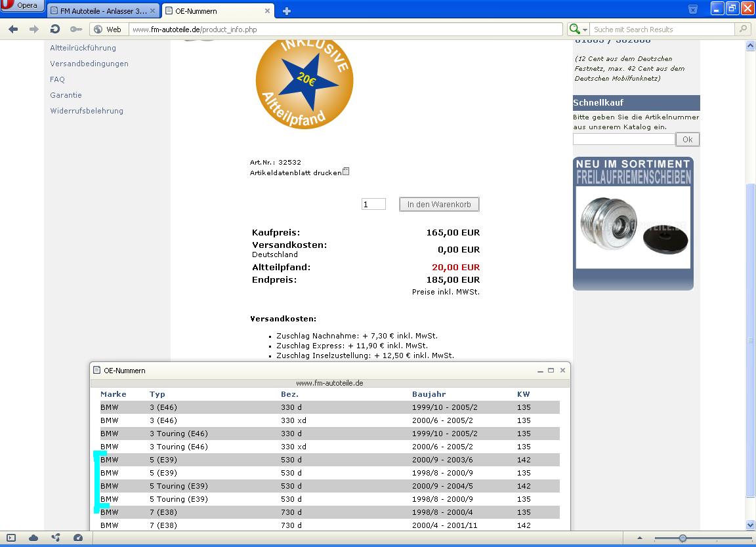Select the Marke column header

click(x=114, y=394)
